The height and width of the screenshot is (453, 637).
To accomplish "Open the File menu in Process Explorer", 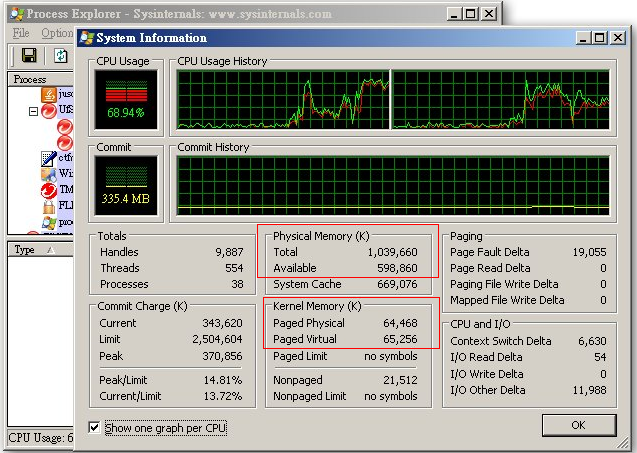I will (x=21, y=33).
